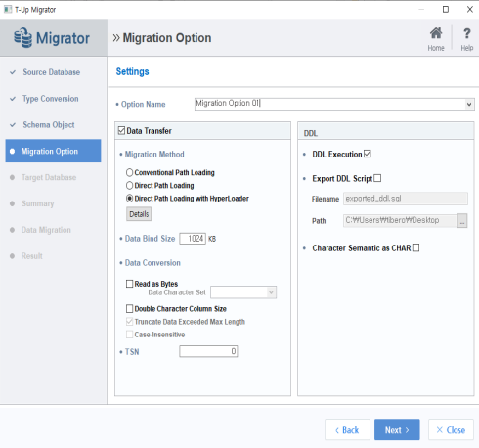
Task: Click the Path browse ellipsis button
Action: [x=462, y=221]
